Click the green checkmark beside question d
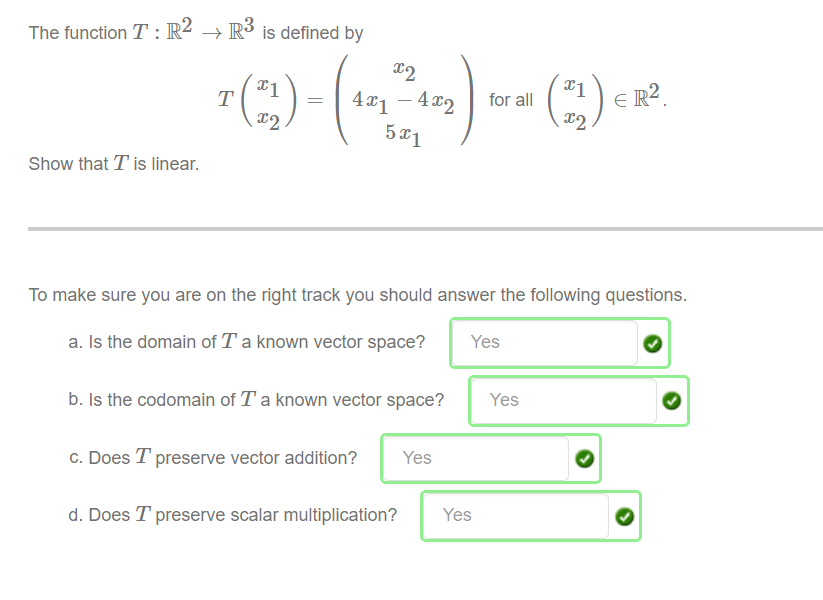This screenshot has width=823, height=600. 623,515
